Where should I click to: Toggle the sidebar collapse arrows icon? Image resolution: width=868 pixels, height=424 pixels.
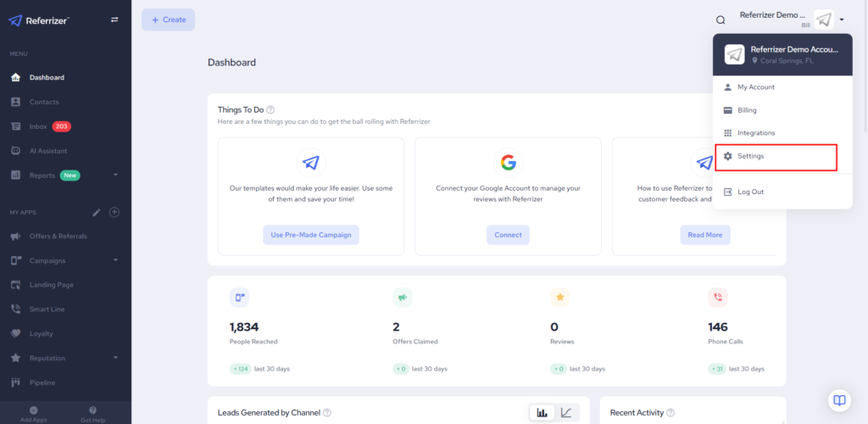[x=114, y=20]
